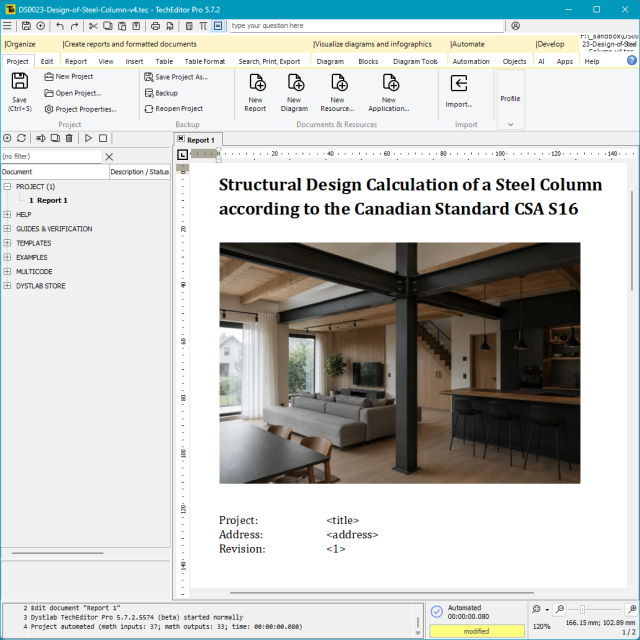Open the Automation ribbon tab
Image resolution: width=640 pixels, height=640 pixels.
click(x=471, y=62)
